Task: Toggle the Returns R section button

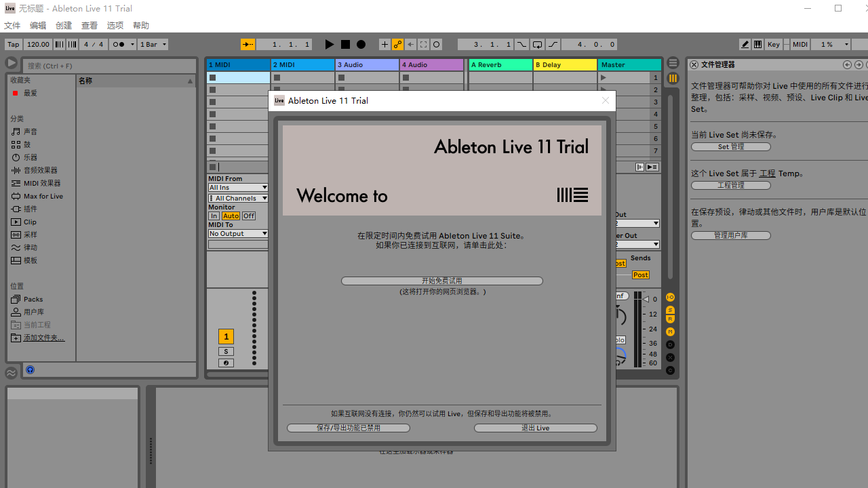Action: pos(670,319)
